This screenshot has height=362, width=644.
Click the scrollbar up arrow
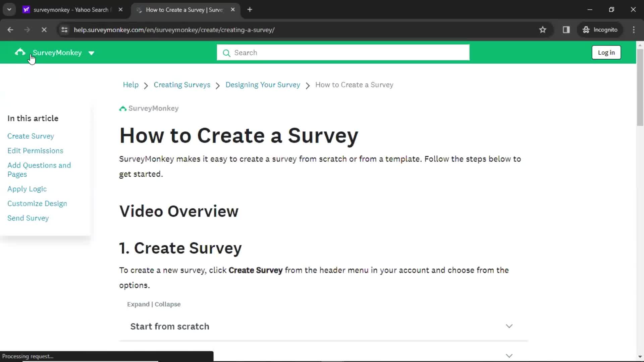coord(640,45)
